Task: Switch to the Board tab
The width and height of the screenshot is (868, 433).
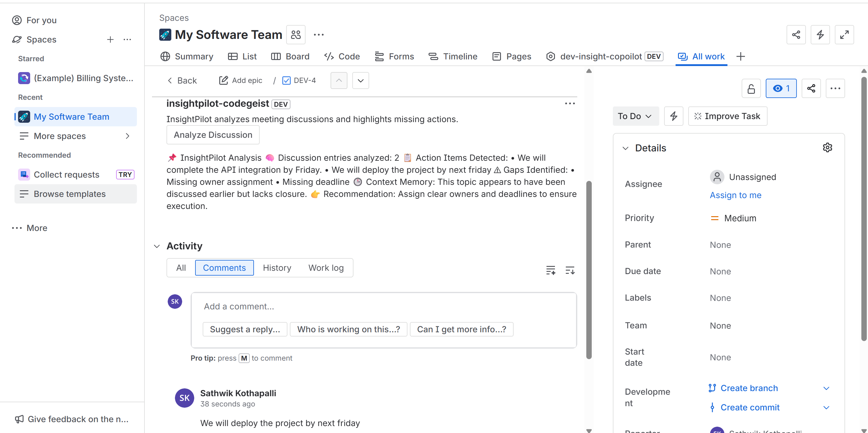Action: [x=290, y=56]
